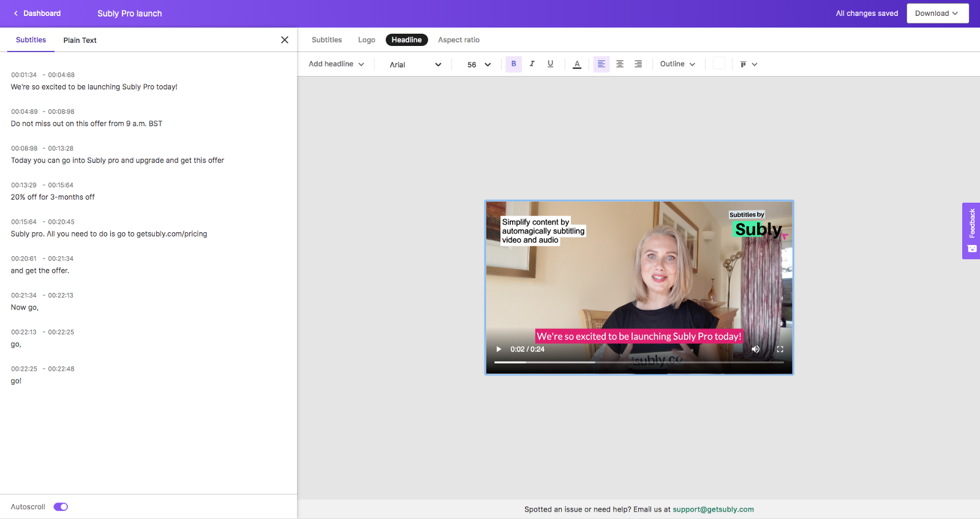Image resolution: width=980 pixels, height=519 pixels.
Task: Select the Subly logo on video
Action: coord(758,225)
